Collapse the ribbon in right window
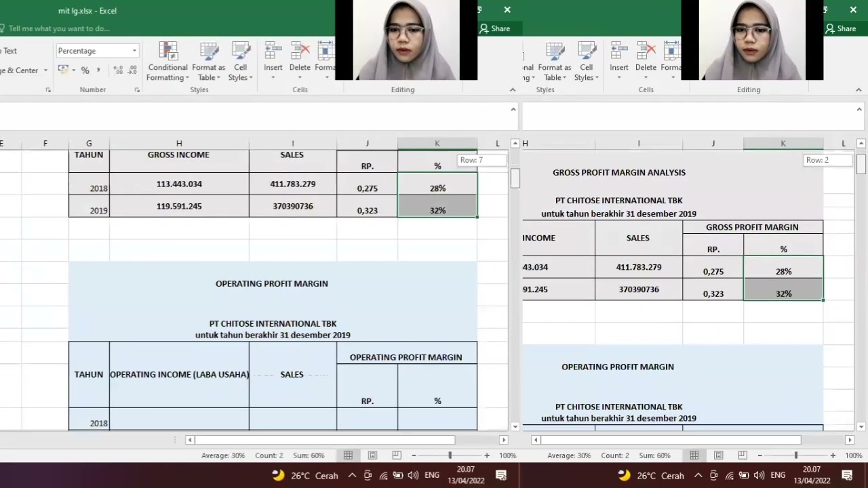 click(x=859, y=89)
